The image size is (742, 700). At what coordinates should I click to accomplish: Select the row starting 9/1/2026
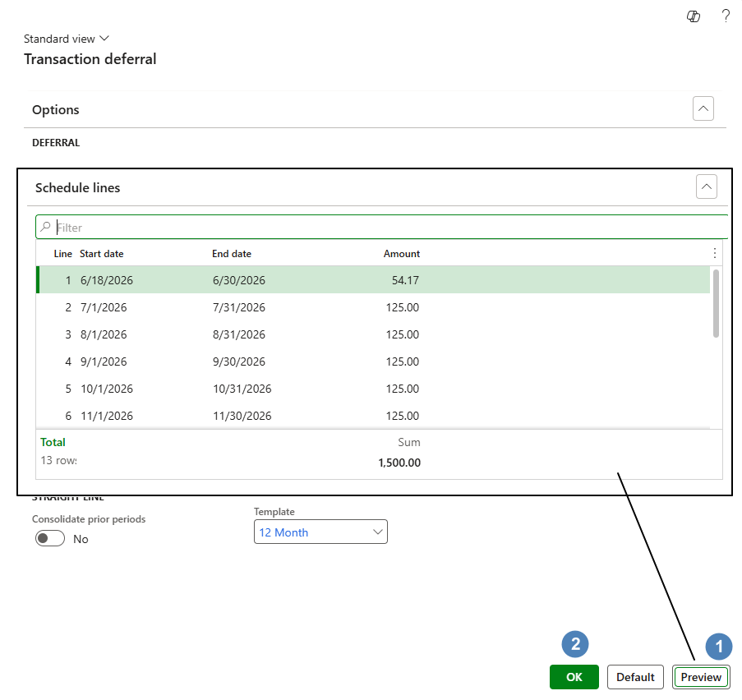373,362
